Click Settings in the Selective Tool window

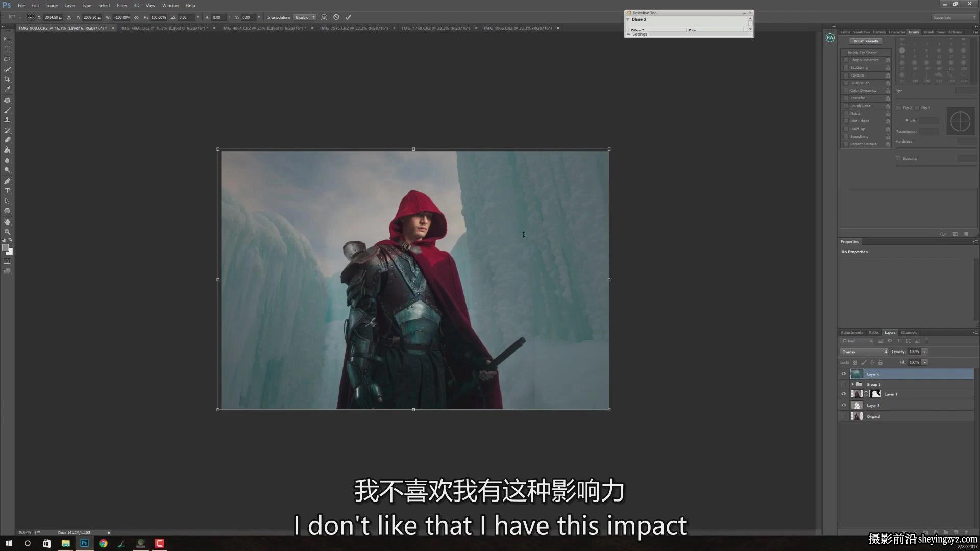pos(639,34)
